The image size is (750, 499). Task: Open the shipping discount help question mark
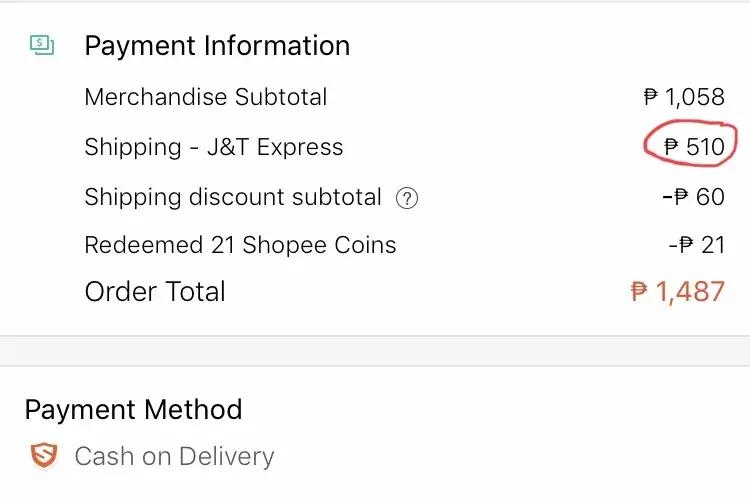coord(406,198)
